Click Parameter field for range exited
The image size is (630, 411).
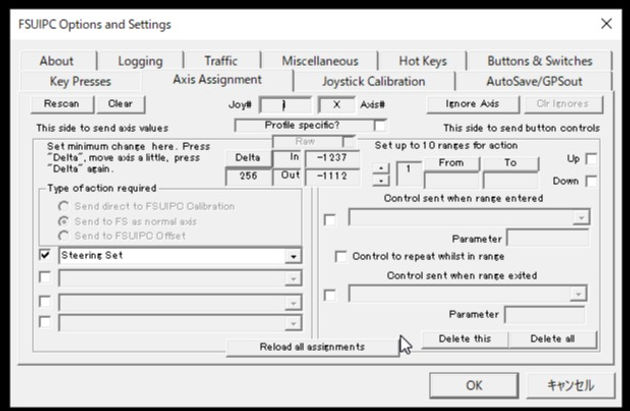[545, 315]
